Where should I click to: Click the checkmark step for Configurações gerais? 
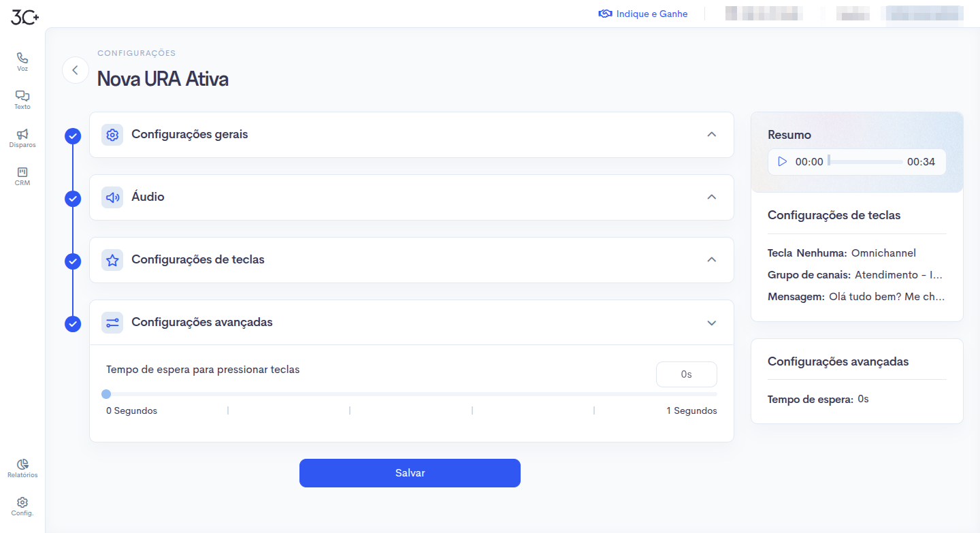pyautogui.click(x=73, y=136)
